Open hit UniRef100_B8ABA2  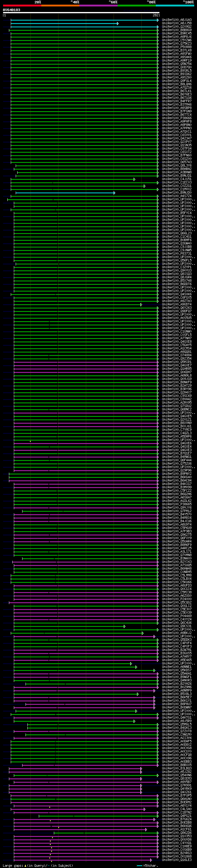[177, 169]
